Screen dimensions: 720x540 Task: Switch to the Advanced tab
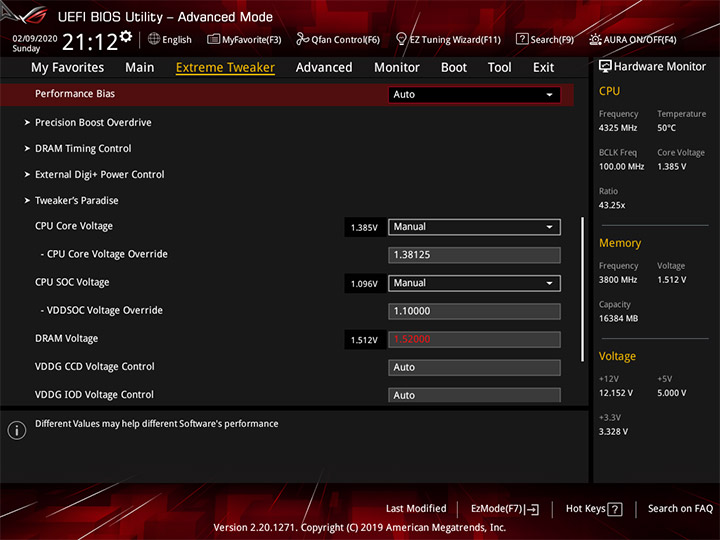[x=324, y=68]
